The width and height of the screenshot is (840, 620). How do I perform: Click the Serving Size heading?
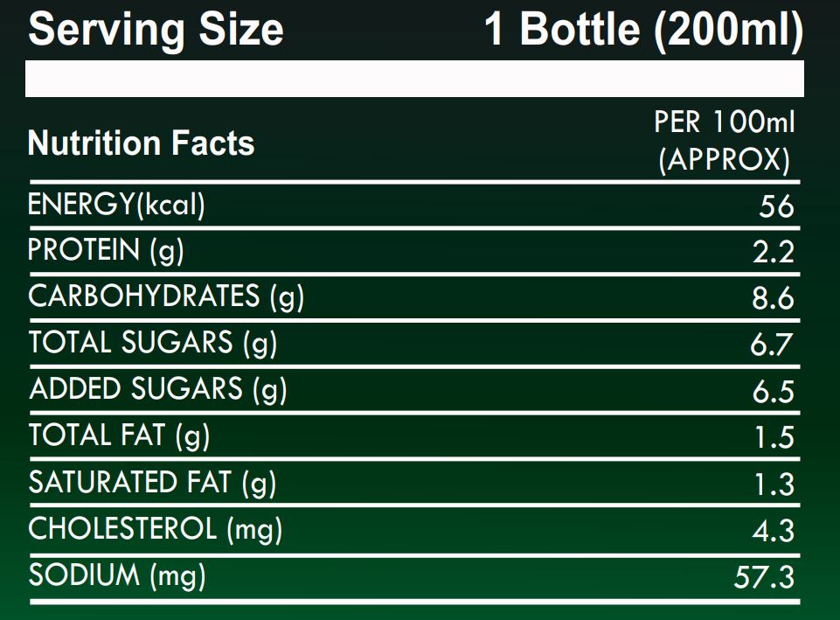(x=156, y=29)
